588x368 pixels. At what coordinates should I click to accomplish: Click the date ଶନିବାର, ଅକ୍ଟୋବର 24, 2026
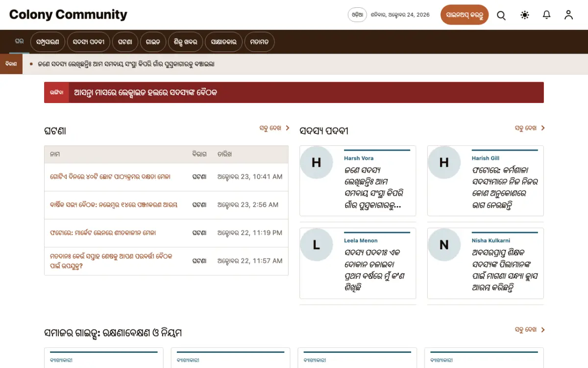pyautogui.click(x=400, y=15)
